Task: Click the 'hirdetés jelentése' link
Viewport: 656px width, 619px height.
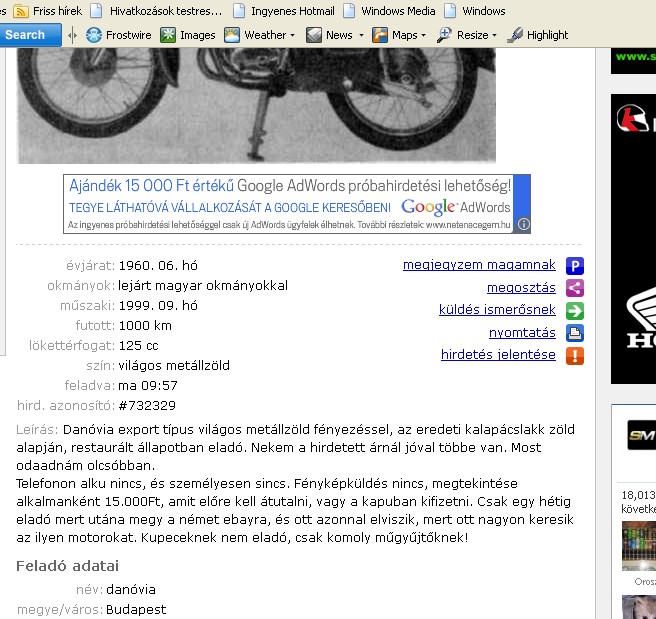Action: click(x=497, y=355)
